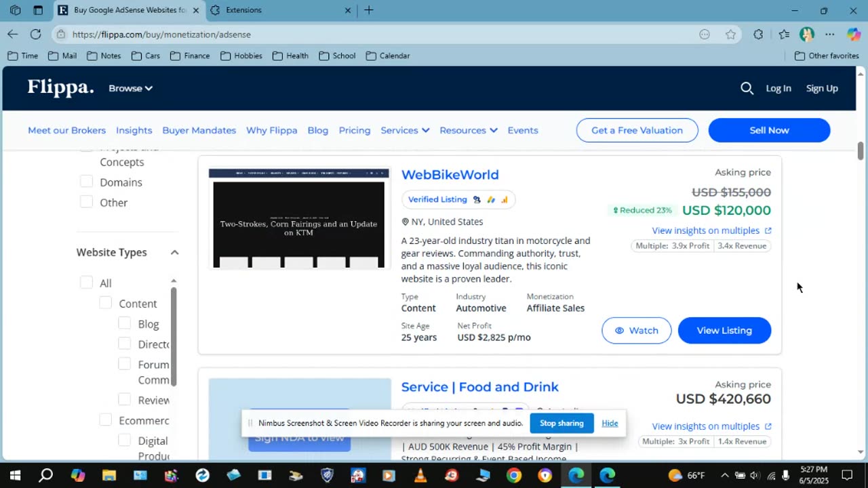This screenshot has width=868, height=488.
Task: Open the Why Flippa menu item
Action: [271, 130]
